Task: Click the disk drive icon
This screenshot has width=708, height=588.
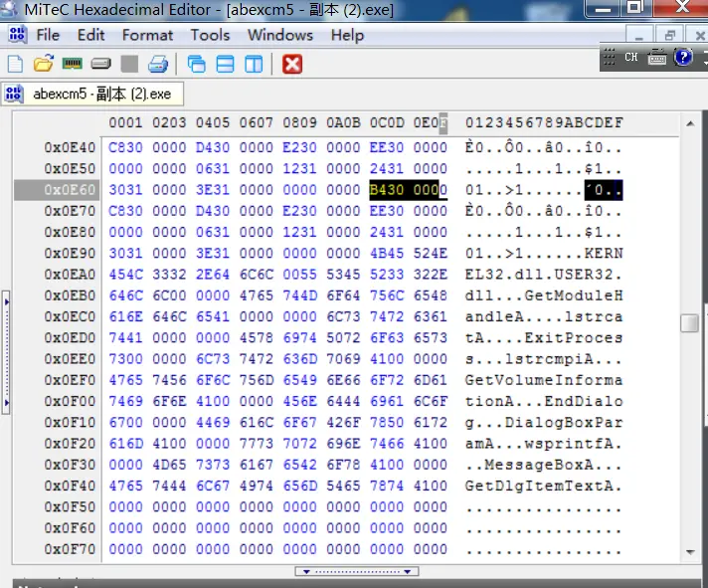Action: pyautogui.click(x=100, y=65)
